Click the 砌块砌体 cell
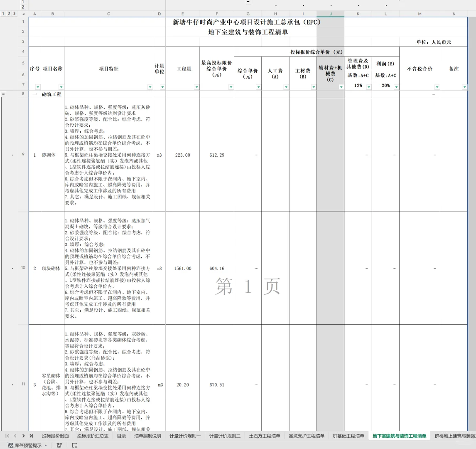 [x=52, y=268]
